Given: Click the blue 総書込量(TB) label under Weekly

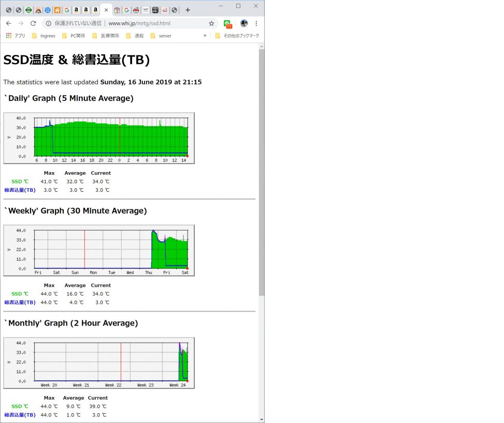Looking at the screenshot, I should pos(20,302).
